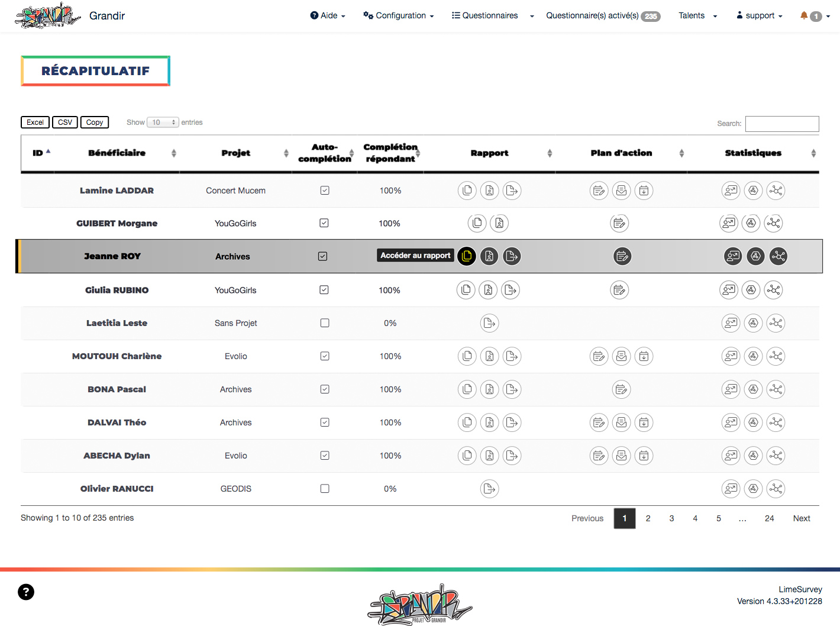840x626 pixels.
Task: Go to the Next results page
Action: 801,518
